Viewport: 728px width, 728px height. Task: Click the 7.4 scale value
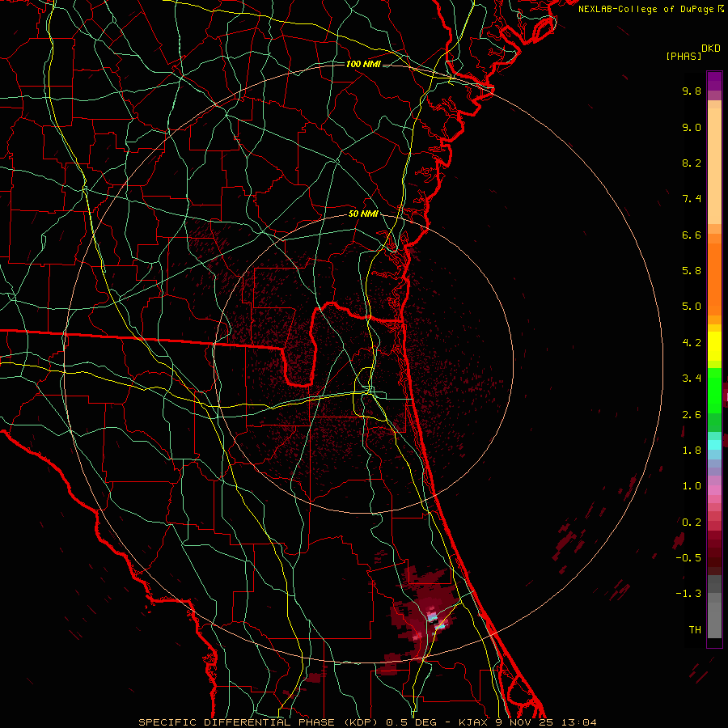tap(692, 199)
